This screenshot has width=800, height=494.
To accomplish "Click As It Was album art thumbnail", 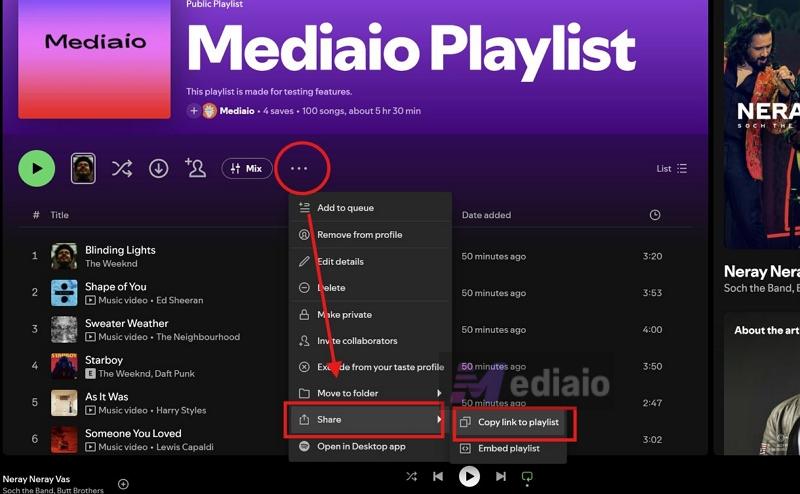I will [x=64, y=403].
